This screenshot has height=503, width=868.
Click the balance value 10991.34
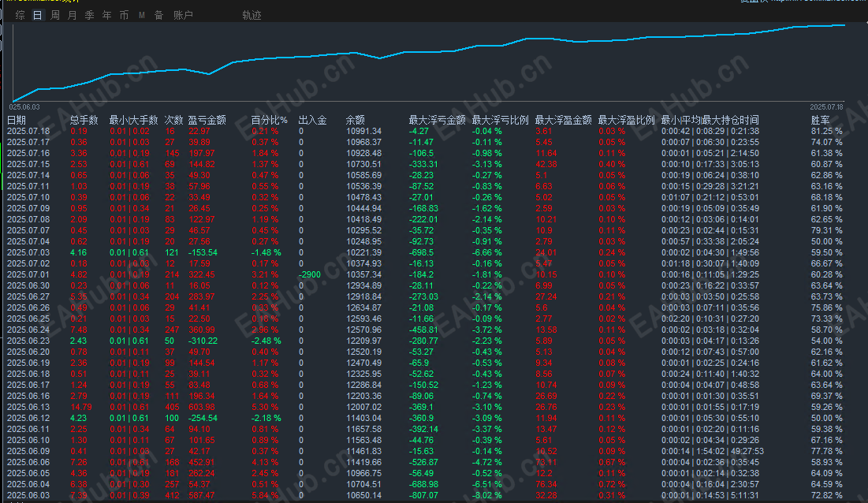click(363, 131)
